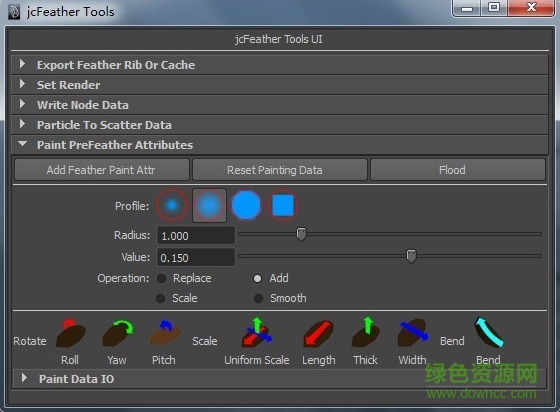
Task: Click the Radius slider handle
Action: (x=301, y=234)
